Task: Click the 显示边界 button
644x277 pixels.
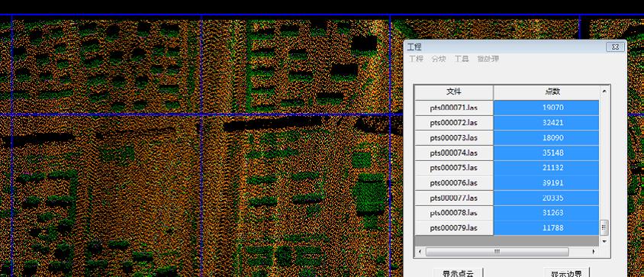Action: [567, 272]
